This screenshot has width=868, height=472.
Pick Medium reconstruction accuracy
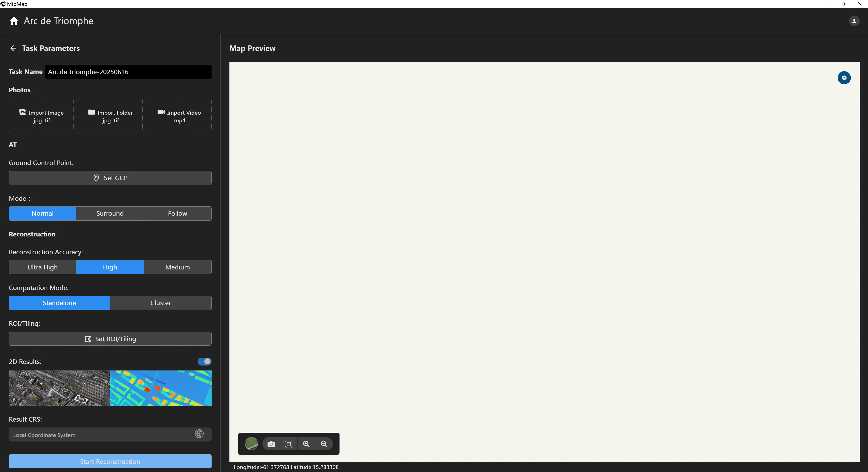click(x=177, y=267)
